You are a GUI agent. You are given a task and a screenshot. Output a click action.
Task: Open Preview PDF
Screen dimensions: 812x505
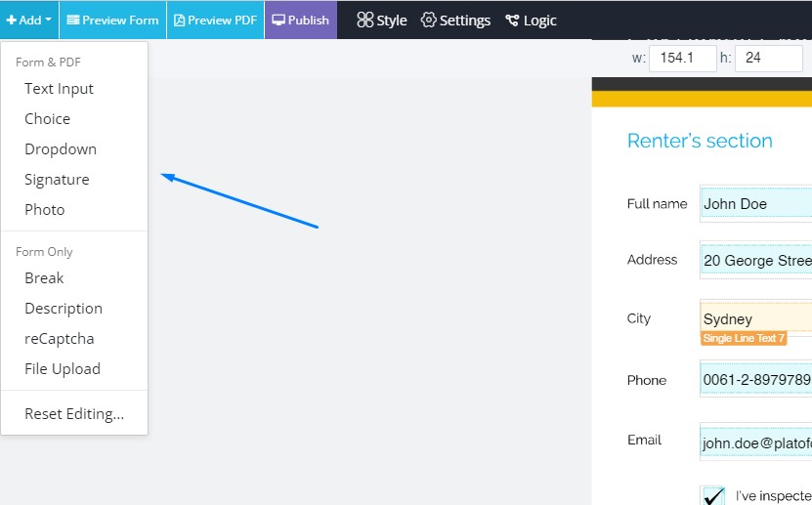[x=215, y=20]
